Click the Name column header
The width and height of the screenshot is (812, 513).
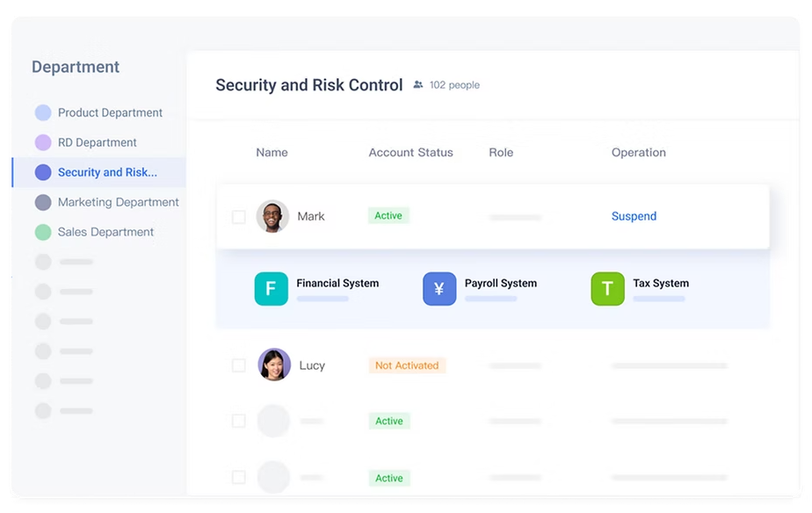coord(272,152)
